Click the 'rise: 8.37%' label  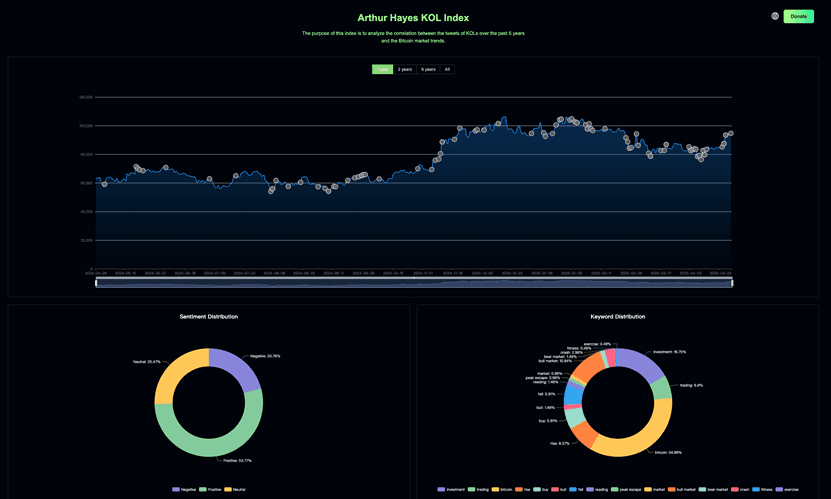tap(560, 443)
